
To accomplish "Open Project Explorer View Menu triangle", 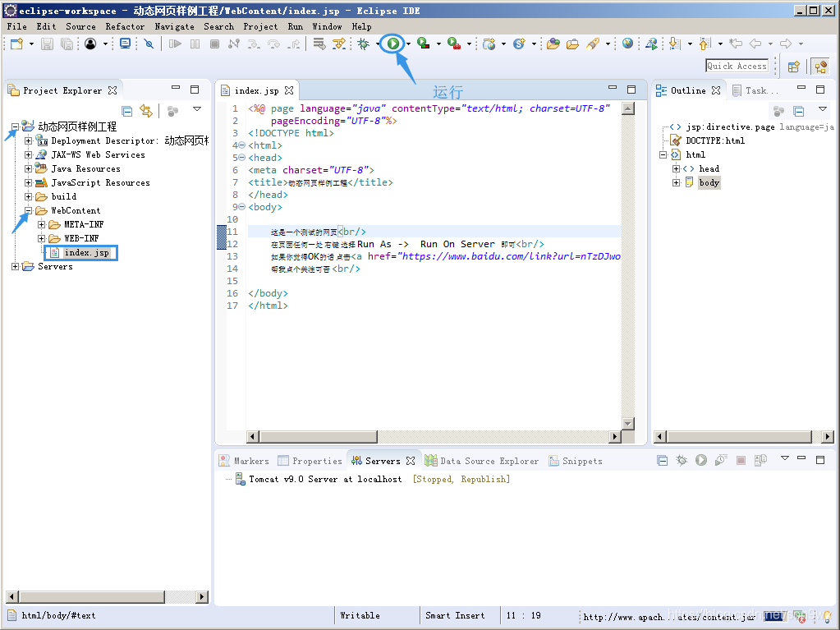I will point(197,108).
